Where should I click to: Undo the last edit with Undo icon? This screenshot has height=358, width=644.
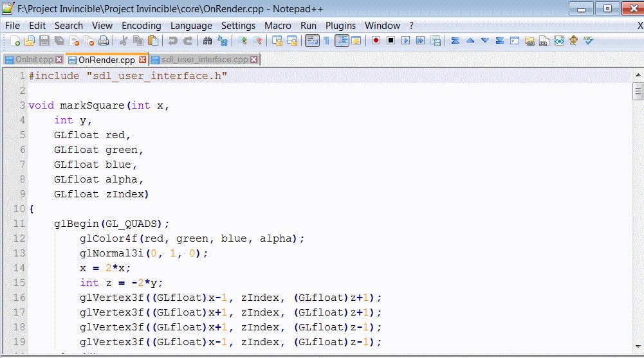pyautogui.click(x=172, y=40)
